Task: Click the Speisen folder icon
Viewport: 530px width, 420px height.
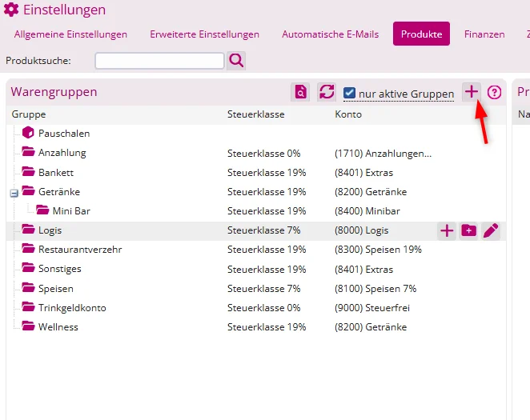Action: click(x=28, y=287)
